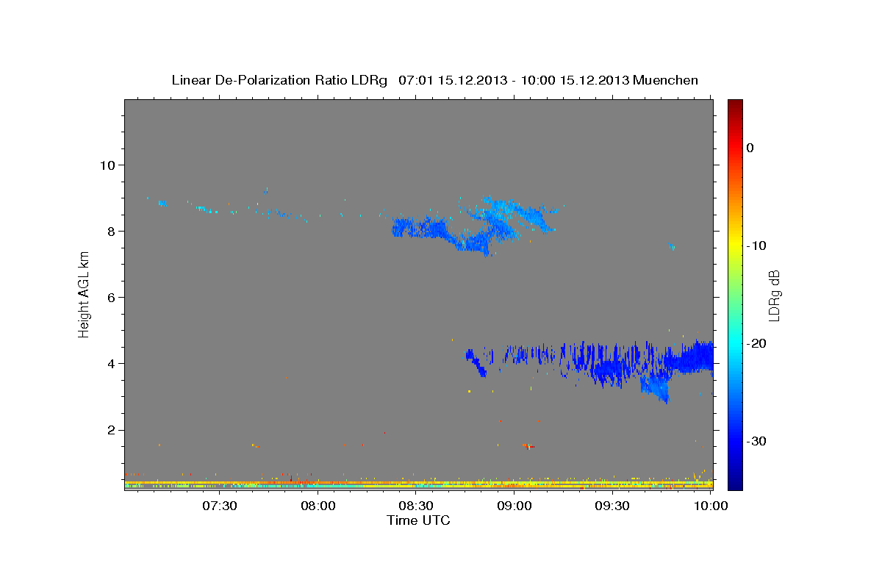Click the height tick label 8

pos(110,231)
